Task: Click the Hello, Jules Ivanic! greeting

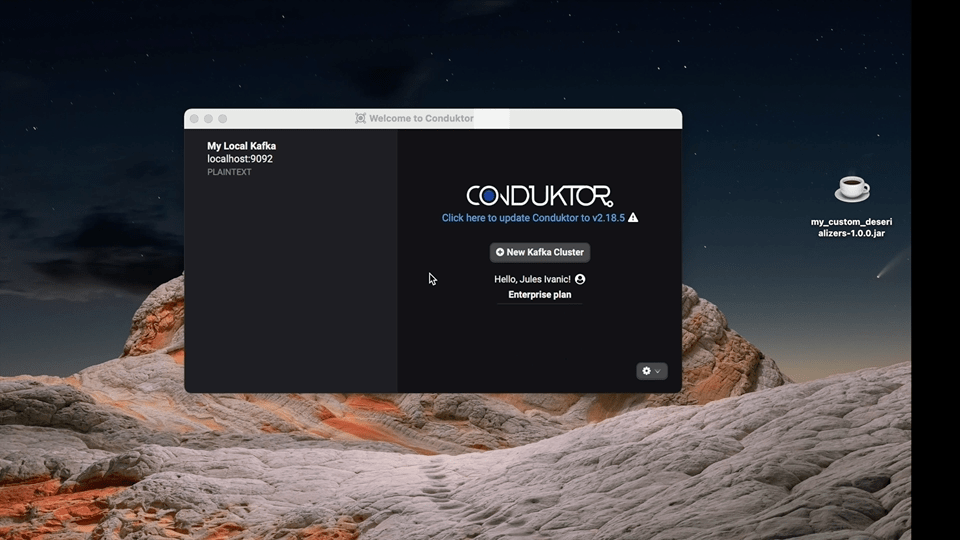Action: (532, 279)
